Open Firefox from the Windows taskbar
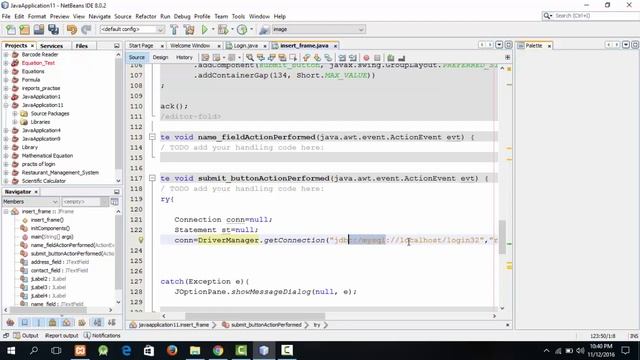Viewport: 640px width, 360px height. click(x=172, y=350)
